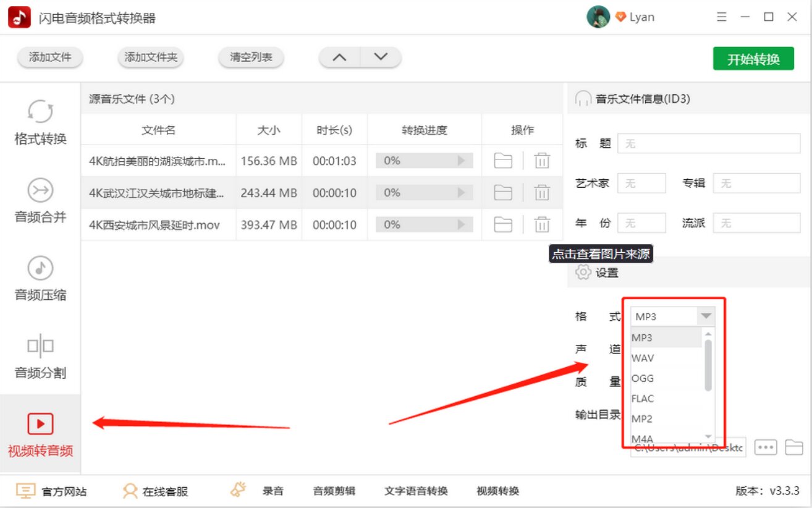This screenshot has height=508, width=812.
Task: Open source folder for 4K航拍美丽的湖滨城市 file
Action: click(x=504, y=160)
